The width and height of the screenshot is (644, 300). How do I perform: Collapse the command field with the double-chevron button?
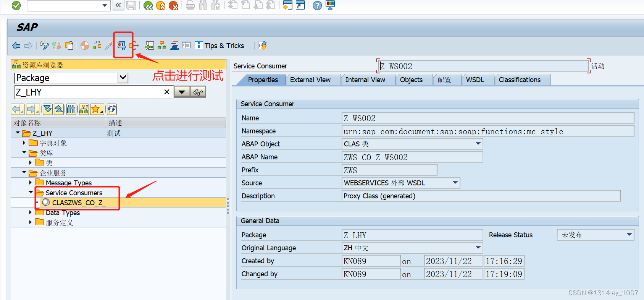(x=118, y=5)
